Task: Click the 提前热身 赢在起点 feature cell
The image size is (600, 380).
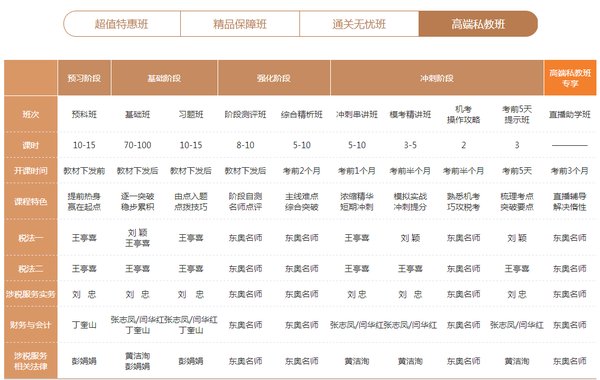Action: (84, 202)
